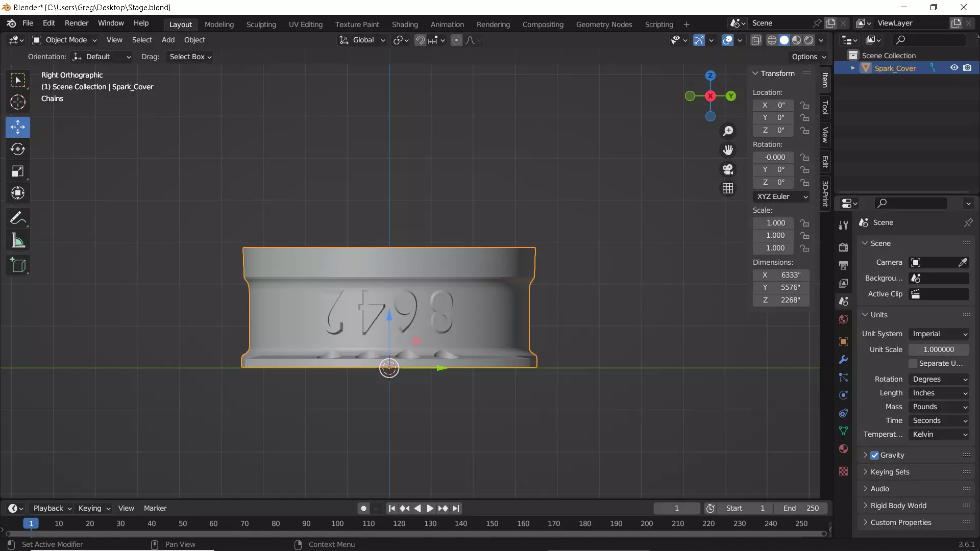Click the End frame 250 field
This screenshot has height=551, width=980.
pos(801,508)
